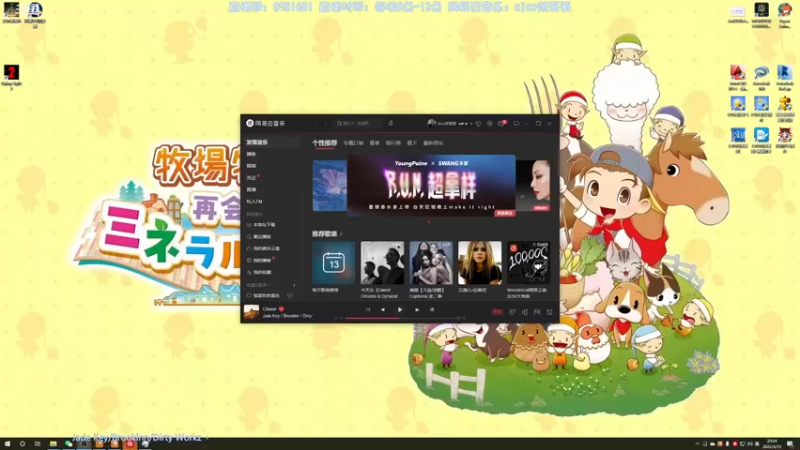
Task: Click the NetEase Cloud Music logo icon
Action: 250,123
